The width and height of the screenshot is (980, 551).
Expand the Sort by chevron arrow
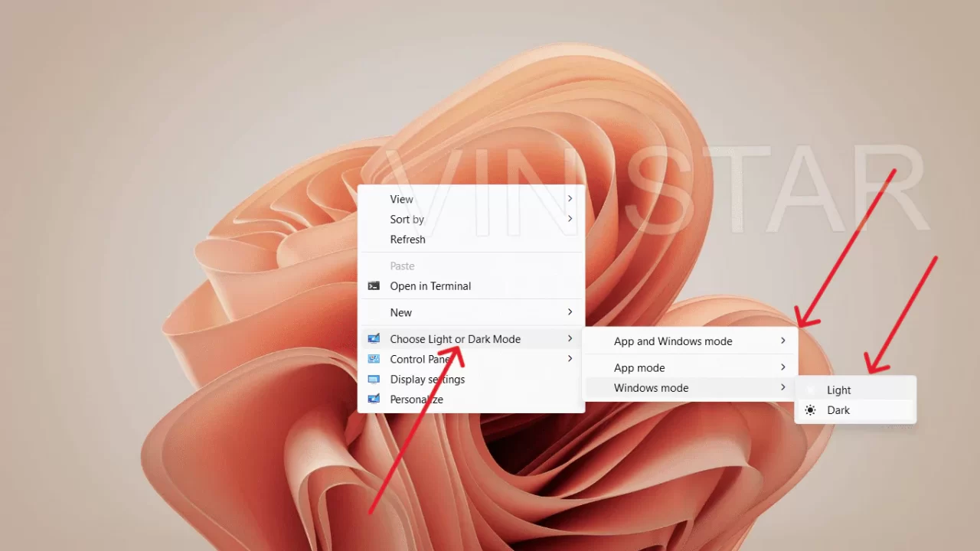coord(570,219)
